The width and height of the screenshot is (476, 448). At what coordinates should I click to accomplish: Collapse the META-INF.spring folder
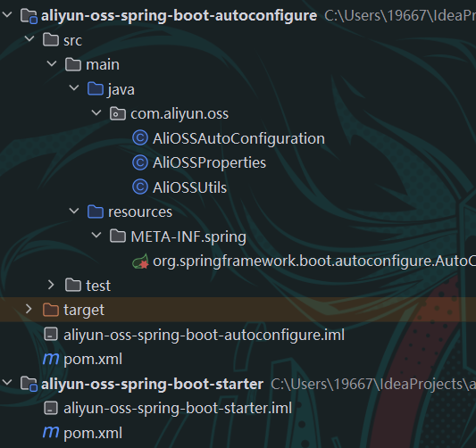pos(96,235)
